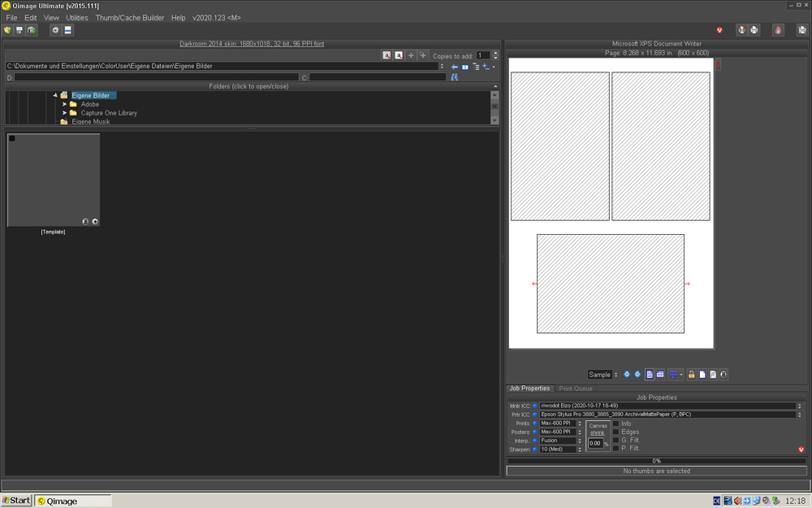
Task: Click the blue grid icon under the preview
Action: pyautogui.click(x=673, y=375)
